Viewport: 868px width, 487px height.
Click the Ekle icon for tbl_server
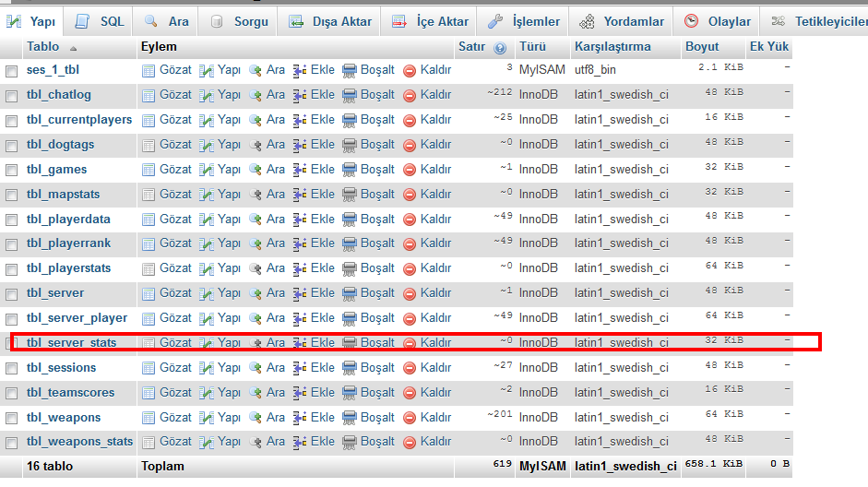[300, 293]
